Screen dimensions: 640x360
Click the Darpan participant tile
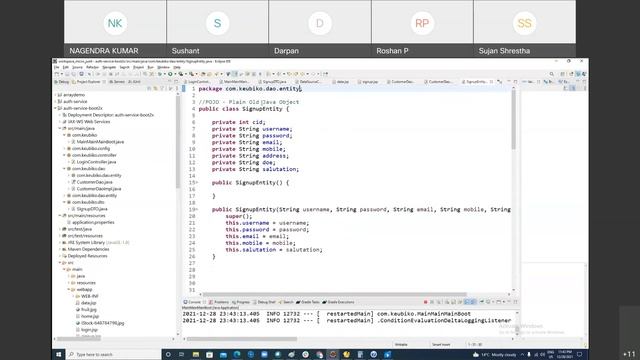(x=320, y=29)
